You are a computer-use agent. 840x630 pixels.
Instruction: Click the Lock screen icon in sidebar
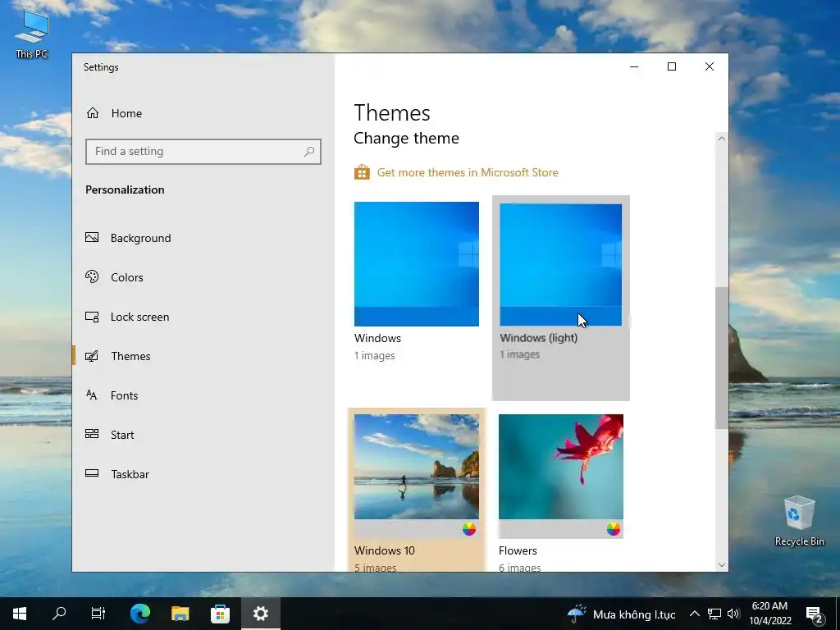point(92,317)
